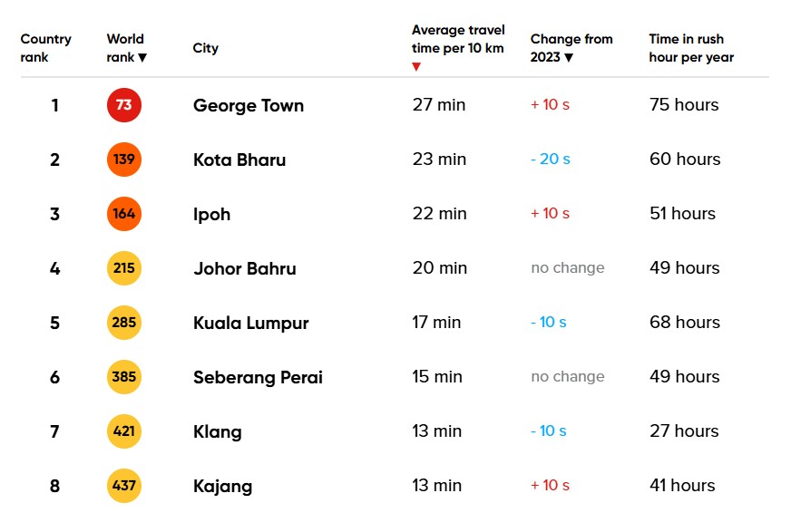Click Seberang Perai's rank badge 385
Viewport: 791px width, 532px height.
(124, 377)
